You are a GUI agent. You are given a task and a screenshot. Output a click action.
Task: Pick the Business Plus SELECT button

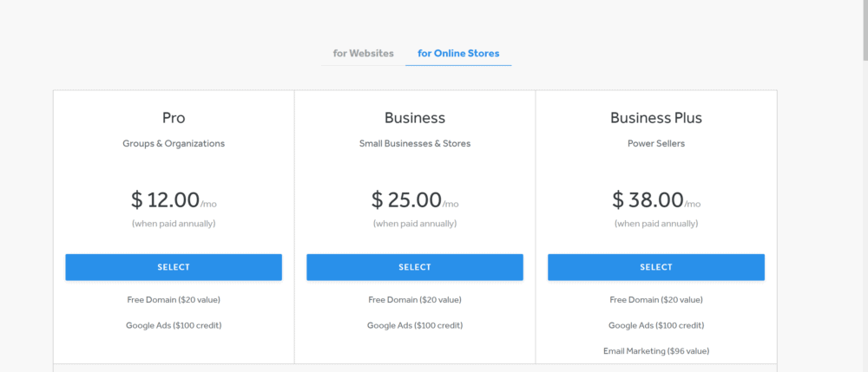[x=656, y=267]
